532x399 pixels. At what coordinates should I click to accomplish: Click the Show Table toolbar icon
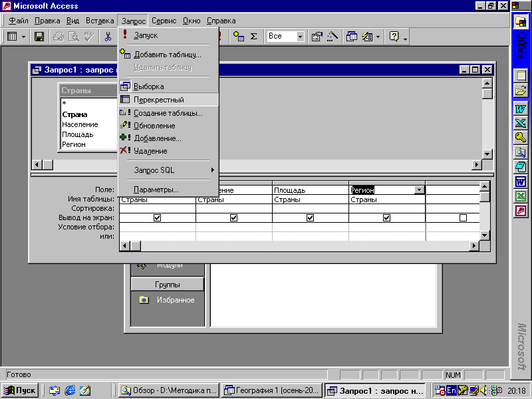(239, 37)
